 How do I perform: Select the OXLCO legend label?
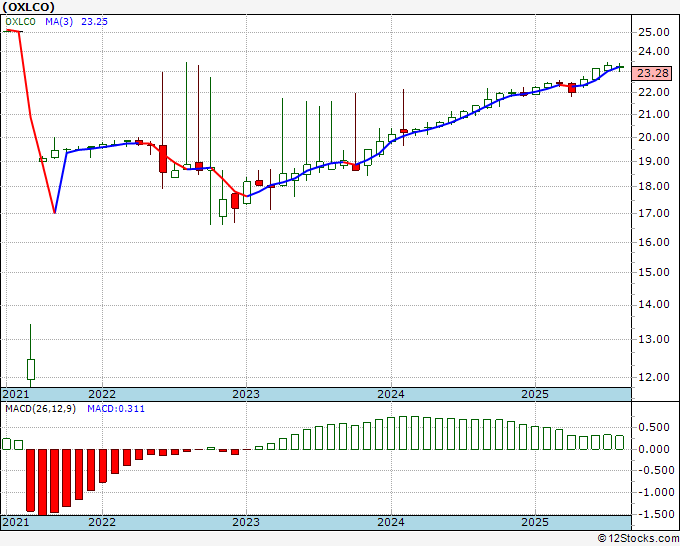pos(20,22)
